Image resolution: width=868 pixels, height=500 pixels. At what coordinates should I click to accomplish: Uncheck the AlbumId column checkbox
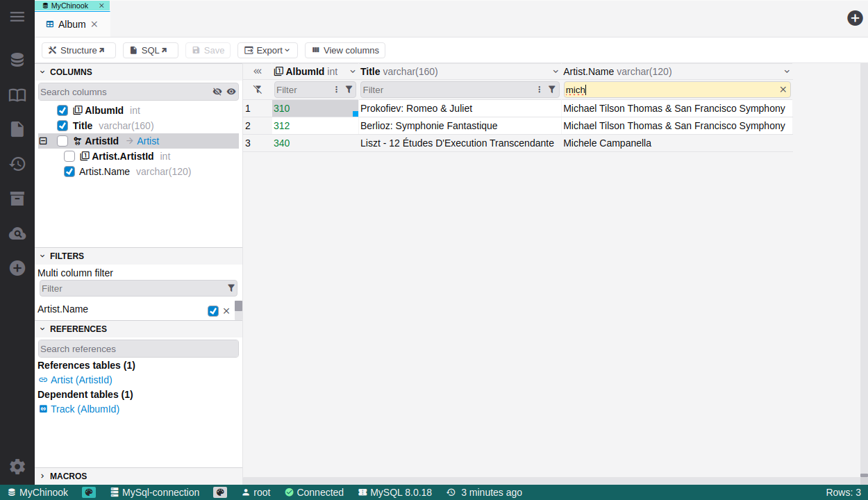pyautogui.click(x=62, y=110)
